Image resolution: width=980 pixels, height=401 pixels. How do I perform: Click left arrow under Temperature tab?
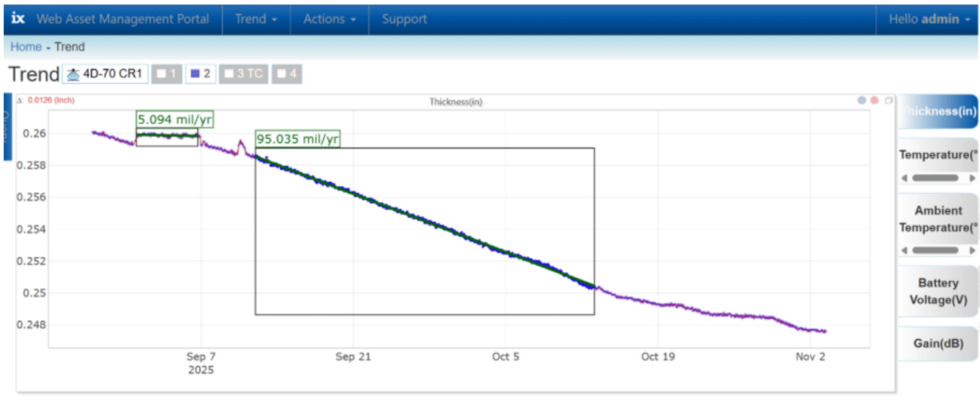click(x=904, y=178)
